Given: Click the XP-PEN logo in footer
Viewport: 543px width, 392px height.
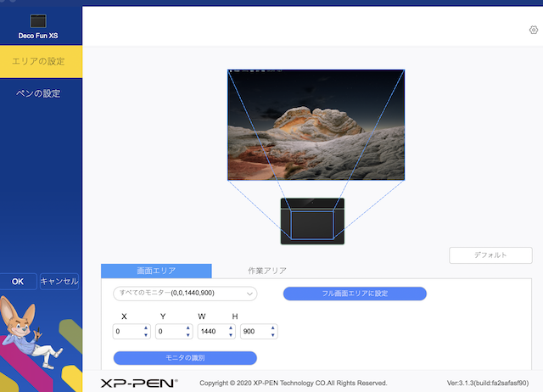Looking at the screenshot, I should pos(138,382).
